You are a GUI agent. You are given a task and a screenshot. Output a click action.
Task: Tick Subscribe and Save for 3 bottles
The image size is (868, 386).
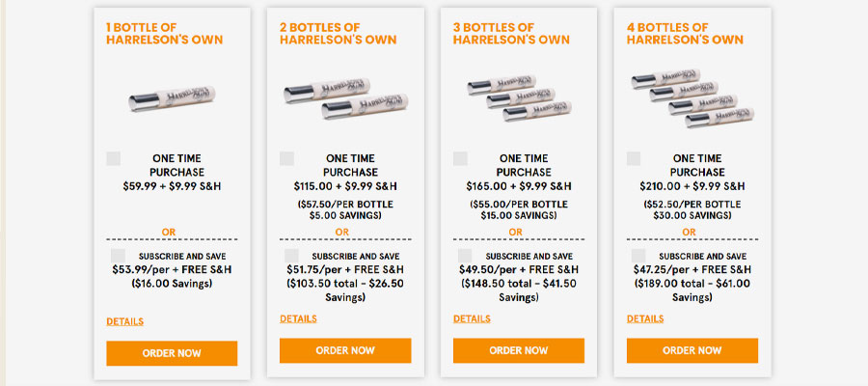465,256
